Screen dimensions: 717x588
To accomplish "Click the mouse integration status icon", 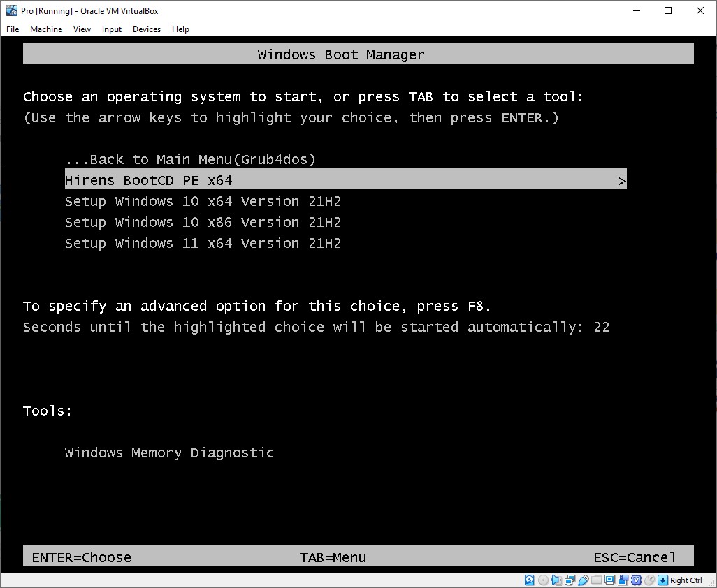I will point(649,580).
